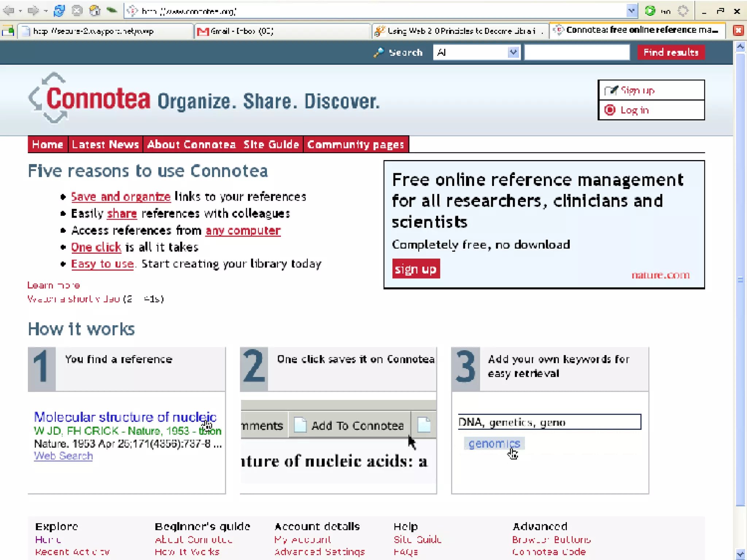
Task: Click the browser Back arrow
Action: (x=9, y=11)
